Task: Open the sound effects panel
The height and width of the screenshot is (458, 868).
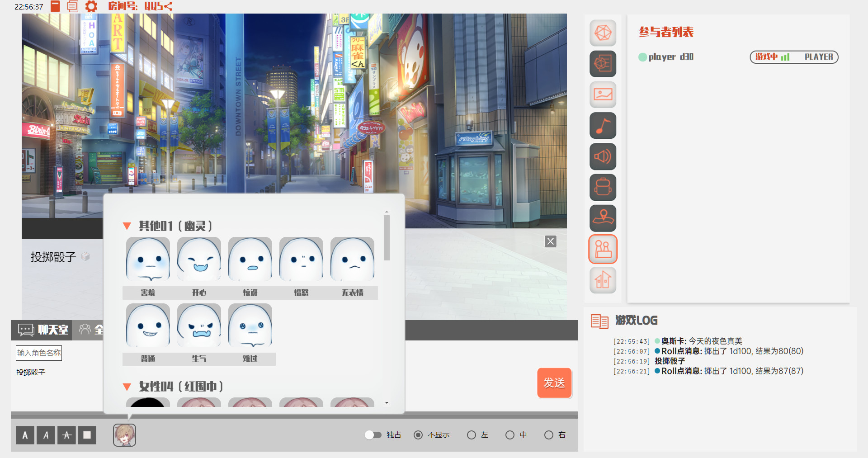Action: (603, 156)
